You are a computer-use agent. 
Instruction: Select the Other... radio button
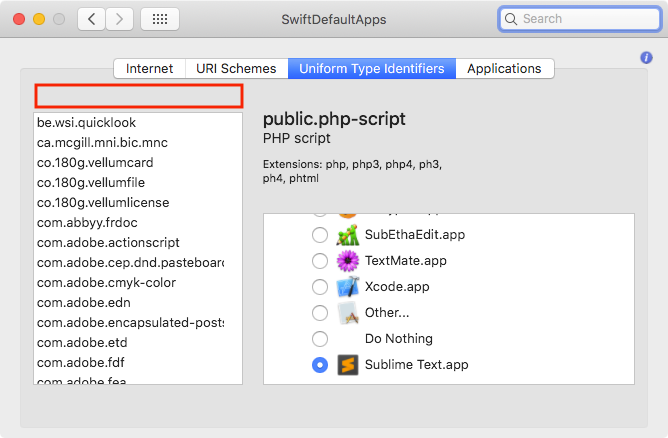pyautogui.click(x=320, y=313)
